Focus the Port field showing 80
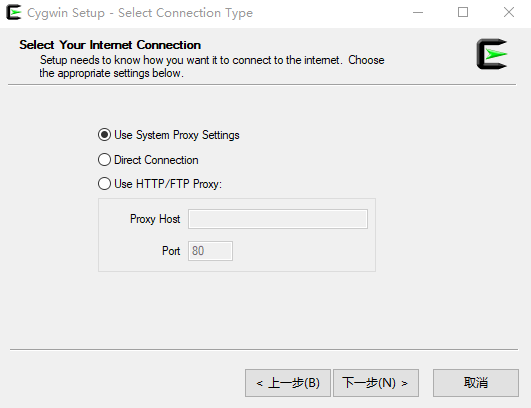 coord(210,251)
